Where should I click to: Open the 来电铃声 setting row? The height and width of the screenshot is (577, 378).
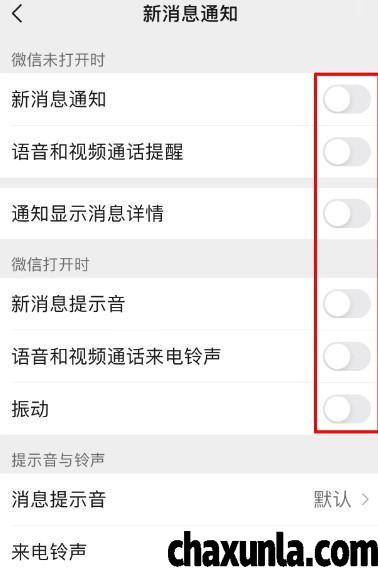[x=189, y=551]
